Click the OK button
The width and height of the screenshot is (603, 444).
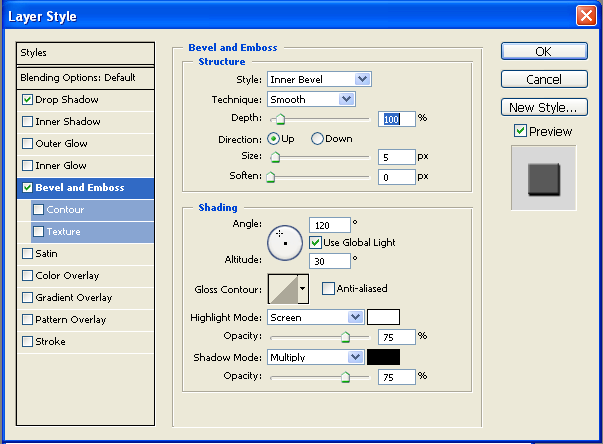click(x=543, y=51)
